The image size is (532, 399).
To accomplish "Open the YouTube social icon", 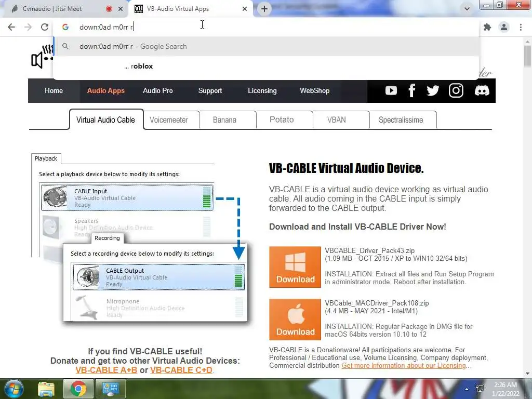I will pos(391,90).
